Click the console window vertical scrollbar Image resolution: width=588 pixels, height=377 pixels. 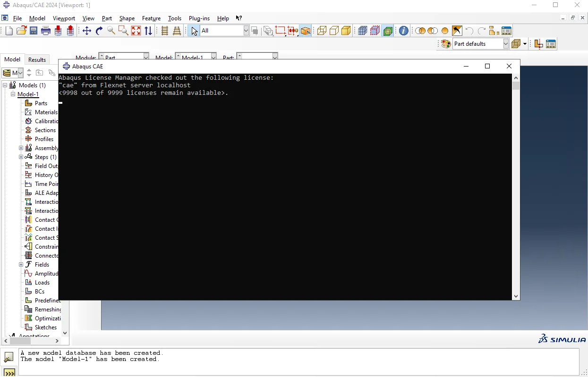pyautogui.click(x=516, y=187)
